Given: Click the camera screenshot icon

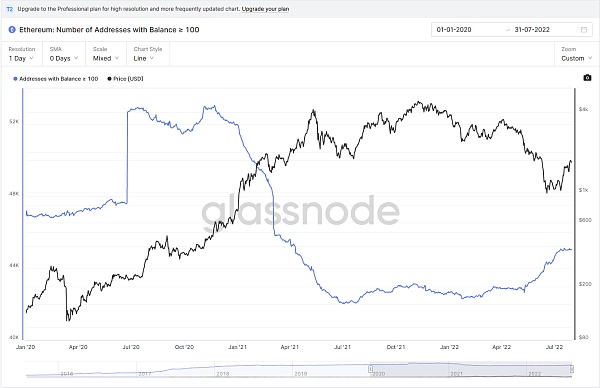Looking at the screenshot, I should pos(587,78).
